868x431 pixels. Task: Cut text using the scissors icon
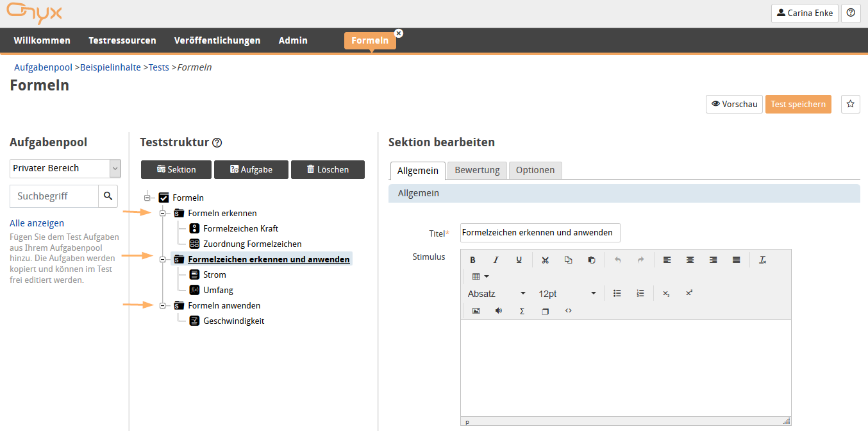[x=545, y=259]
